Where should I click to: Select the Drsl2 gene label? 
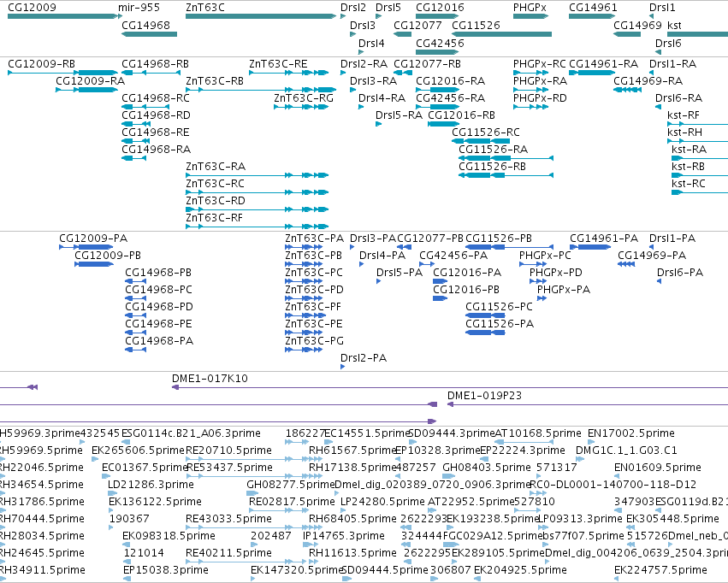click(352, 8)
